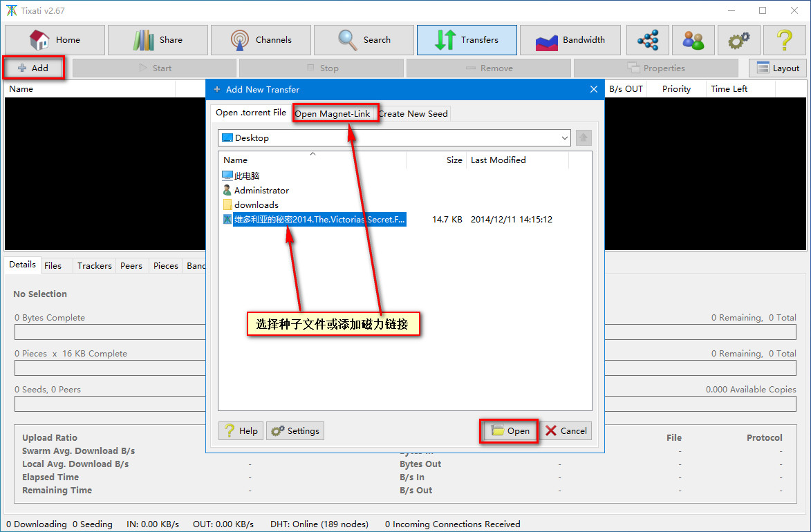This screenshot has width=811, height=532.
Task: Select the Administrator folder entry
Action: (256, 190)
